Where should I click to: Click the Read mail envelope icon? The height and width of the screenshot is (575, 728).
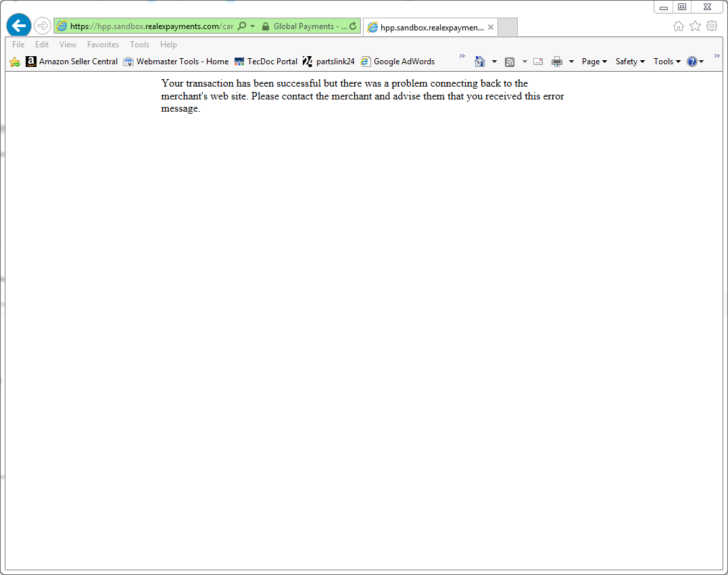(538, 62)
